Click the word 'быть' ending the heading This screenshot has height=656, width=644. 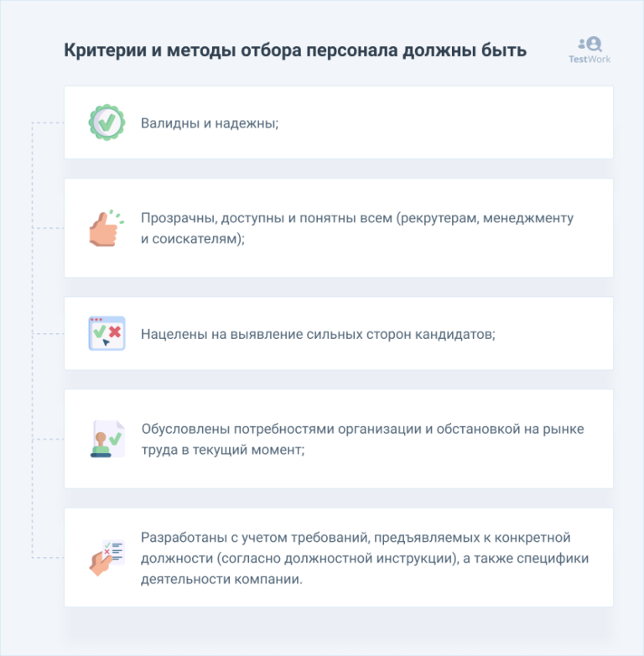(505, 50)
